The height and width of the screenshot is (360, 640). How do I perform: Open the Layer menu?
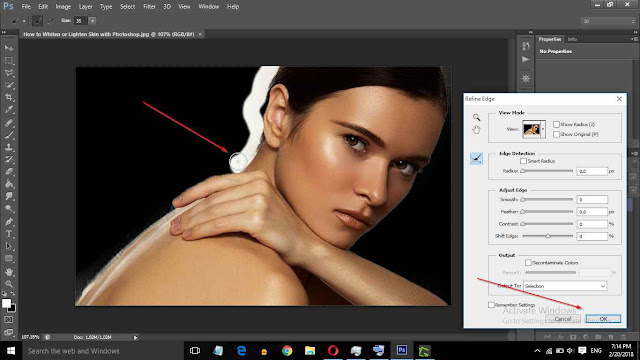pyautogui.click(x=85, y=7)
